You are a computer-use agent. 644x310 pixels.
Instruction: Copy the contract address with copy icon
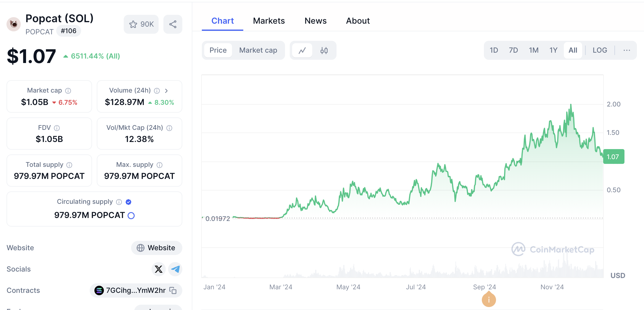click(x=173, y=290)
